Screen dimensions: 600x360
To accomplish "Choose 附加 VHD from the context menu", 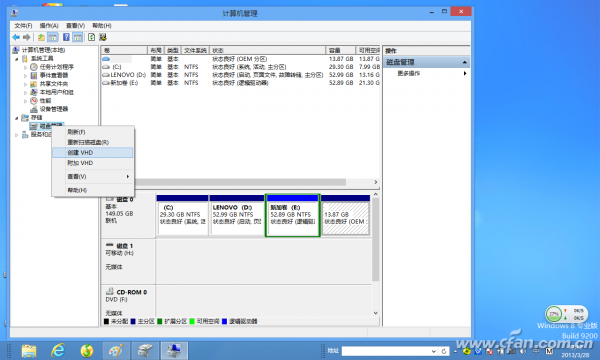I will [x=93, y=163].
